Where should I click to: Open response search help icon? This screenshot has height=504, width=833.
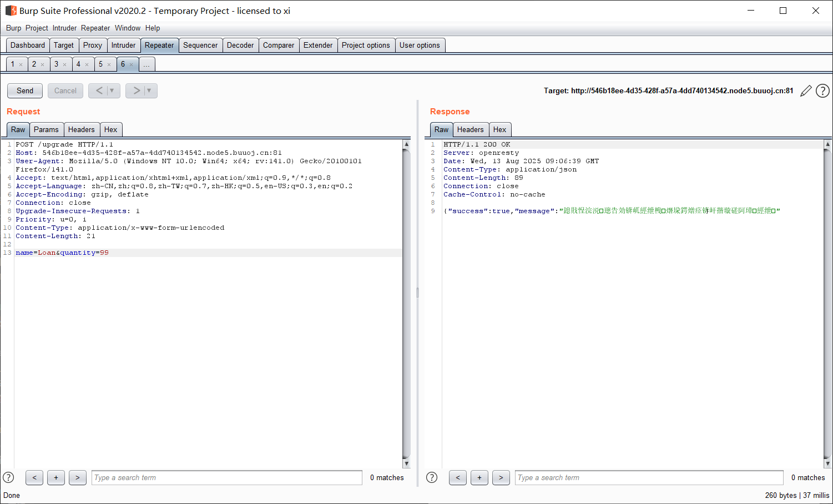point(432,477)
